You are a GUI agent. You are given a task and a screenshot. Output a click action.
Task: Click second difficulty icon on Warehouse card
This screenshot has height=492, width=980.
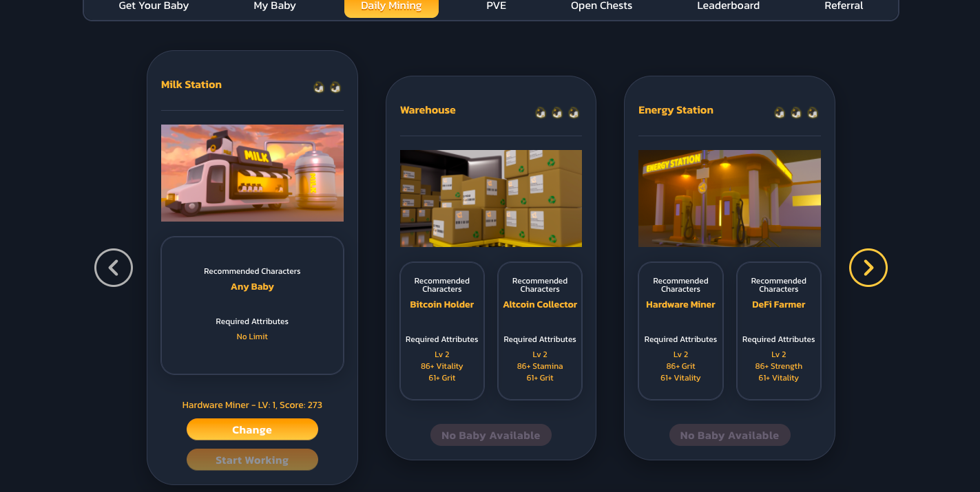coord(557,112)
